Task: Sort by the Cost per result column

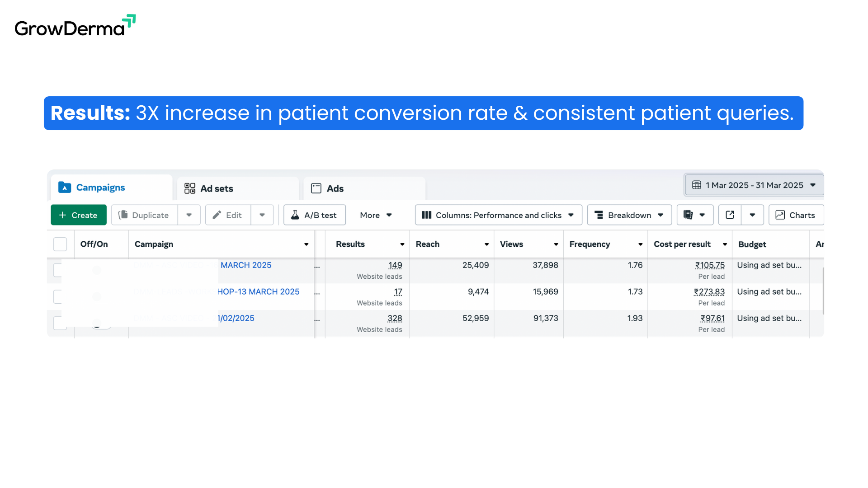Action: coord(682,244)
